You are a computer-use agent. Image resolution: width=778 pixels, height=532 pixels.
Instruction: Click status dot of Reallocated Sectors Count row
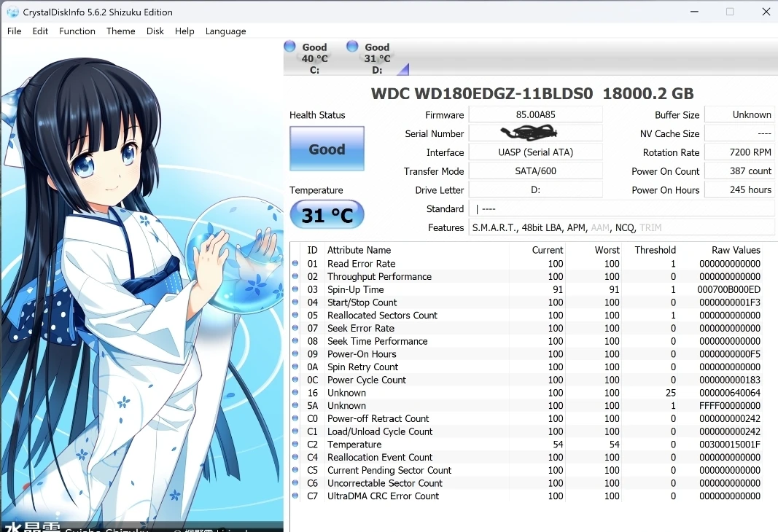click(x=296, y=315)
